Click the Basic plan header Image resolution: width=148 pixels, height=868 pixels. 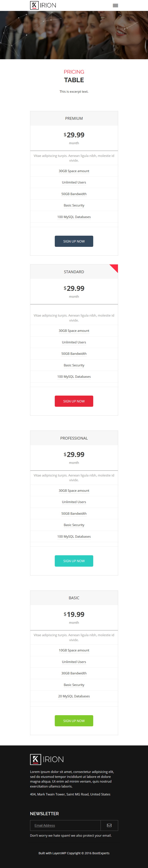(74, 598)
